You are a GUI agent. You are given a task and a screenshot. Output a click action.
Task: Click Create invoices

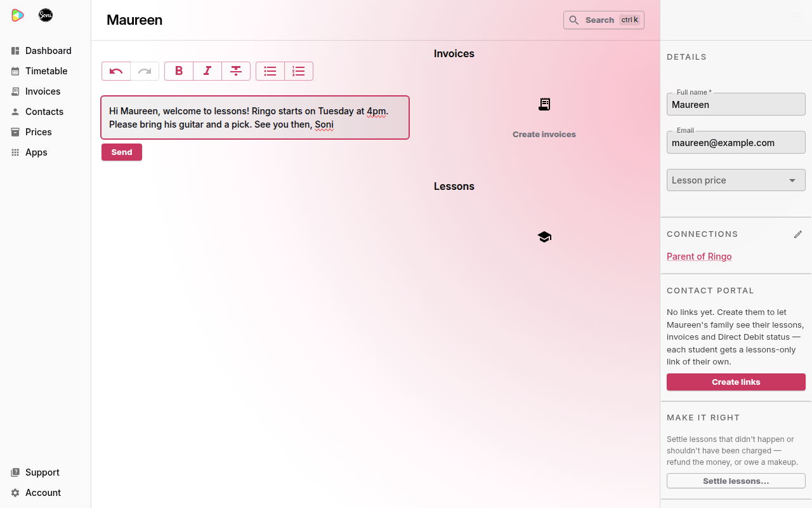(544, 135)
